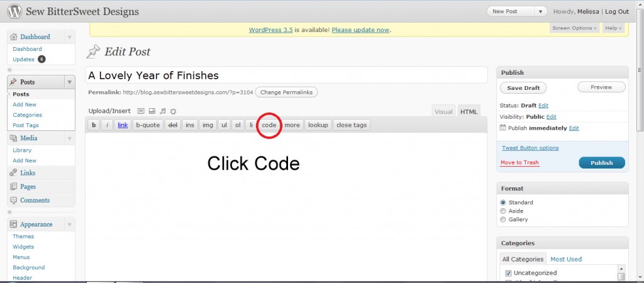This screenshot has width=644, height=283.
Task: Click the post title input field
Action: click(286, 75)
